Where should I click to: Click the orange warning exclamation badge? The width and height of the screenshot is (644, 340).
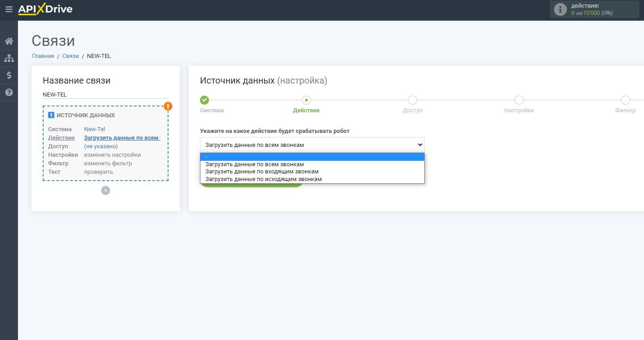coord(168,106)
